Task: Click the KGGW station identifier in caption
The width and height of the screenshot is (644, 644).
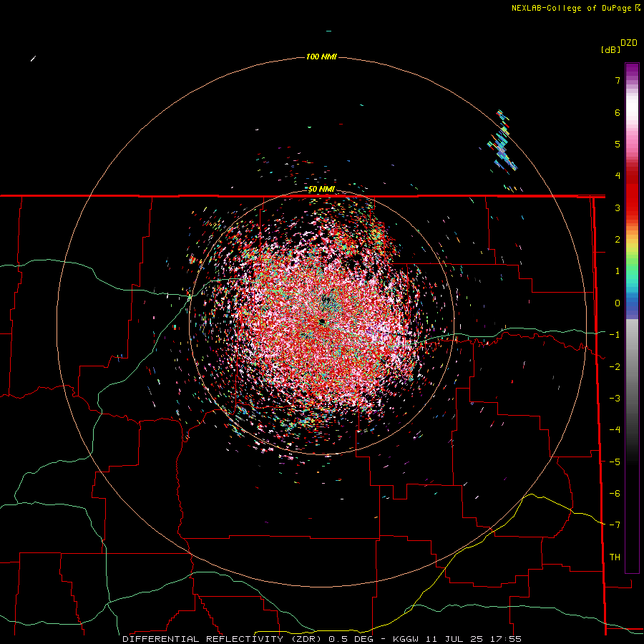Action: pyautogui.click(x=406, y=639)
